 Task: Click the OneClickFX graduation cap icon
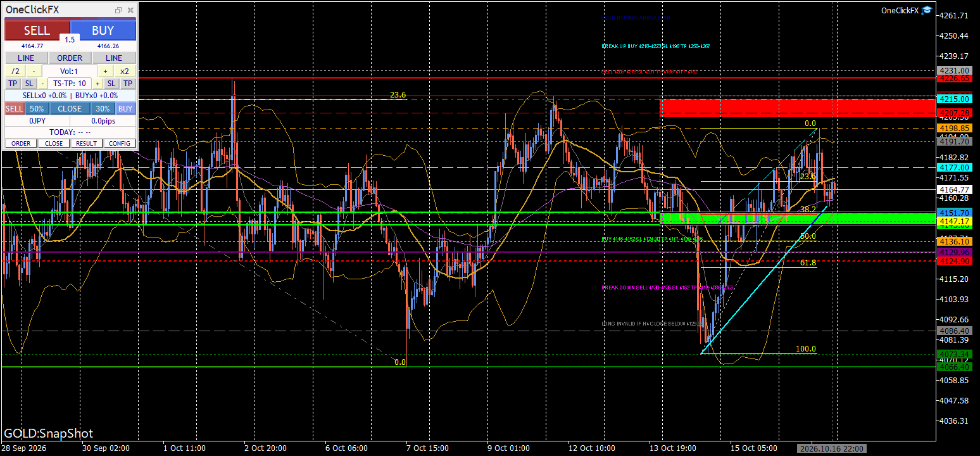pyautogui.click(x=927, y=10)
